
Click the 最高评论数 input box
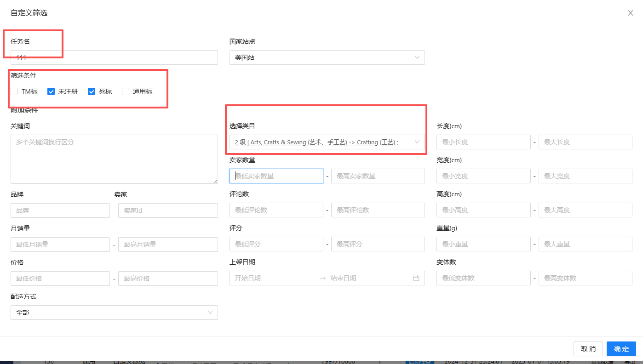[378, 210]
